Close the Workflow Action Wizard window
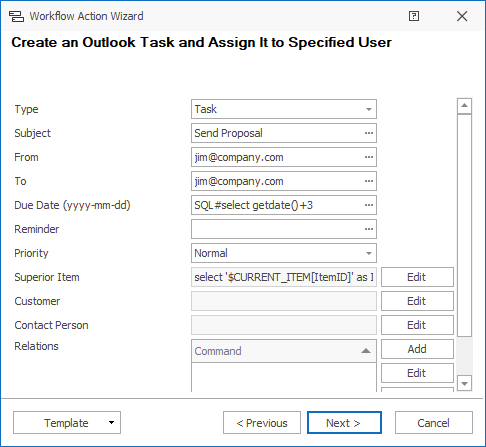The image size is (486, 447). click(x=462, y=16)
